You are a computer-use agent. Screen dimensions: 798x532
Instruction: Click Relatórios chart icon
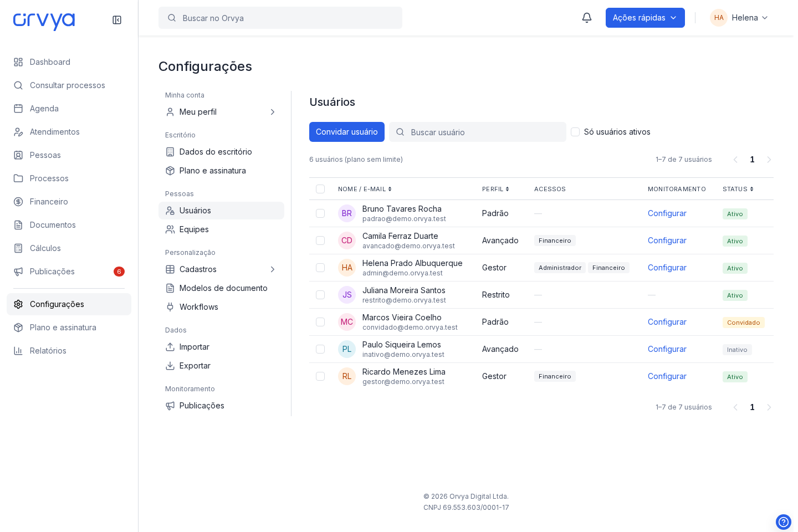tap(18, 351)
